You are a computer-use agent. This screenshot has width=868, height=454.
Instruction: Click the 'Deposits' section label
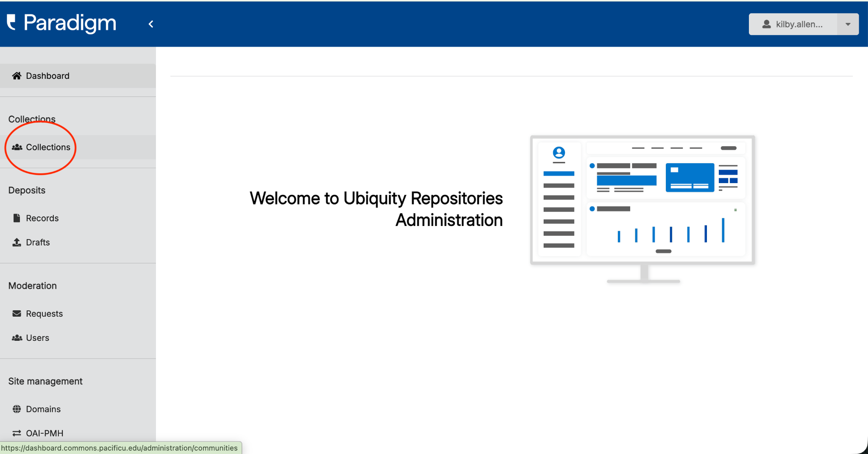pyautogui.click(x=27, y=190)
